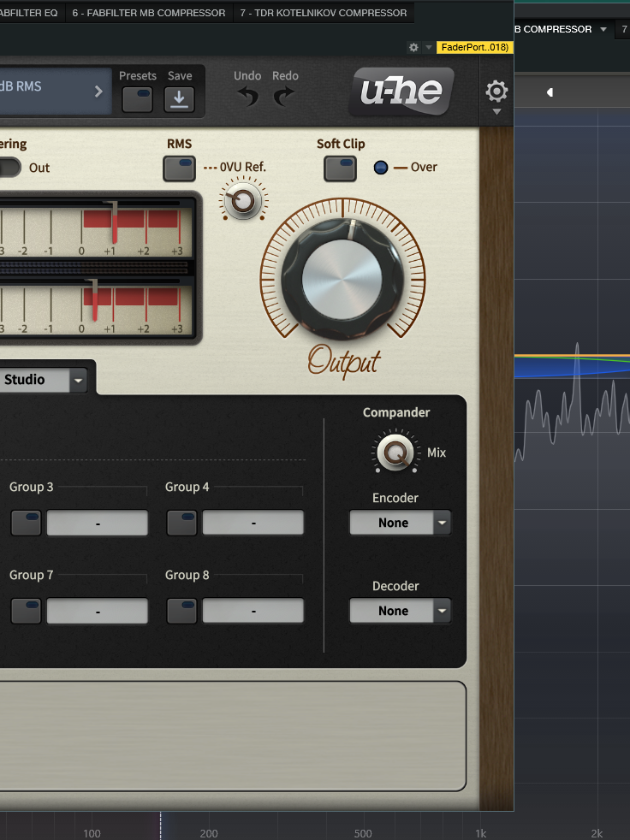
Task: Open the u-he logo badge
Action: click(401, 92)
